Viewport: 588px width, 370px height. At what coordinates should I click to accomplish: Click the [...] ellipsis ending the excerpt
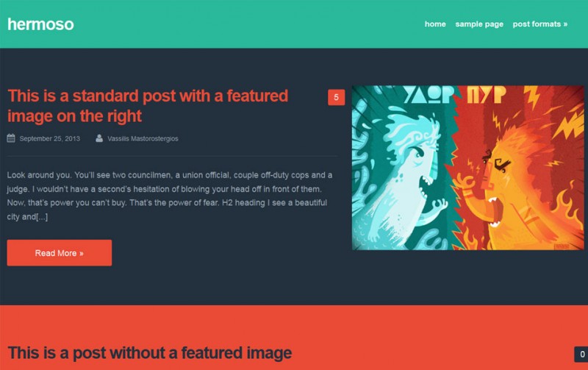(42, 217)
